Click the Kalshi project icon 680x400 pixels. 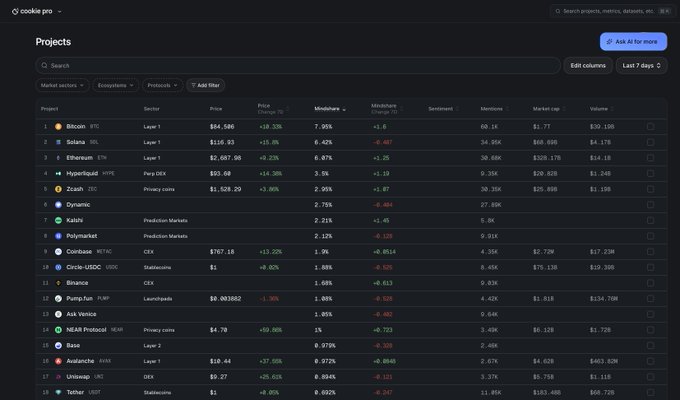[58, 220]
